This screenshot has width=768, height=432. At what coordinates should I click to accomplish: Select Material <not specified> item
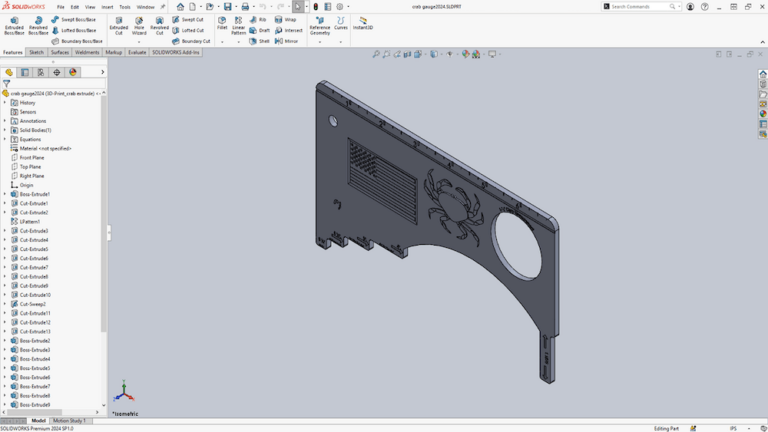(x=44, y=148)
